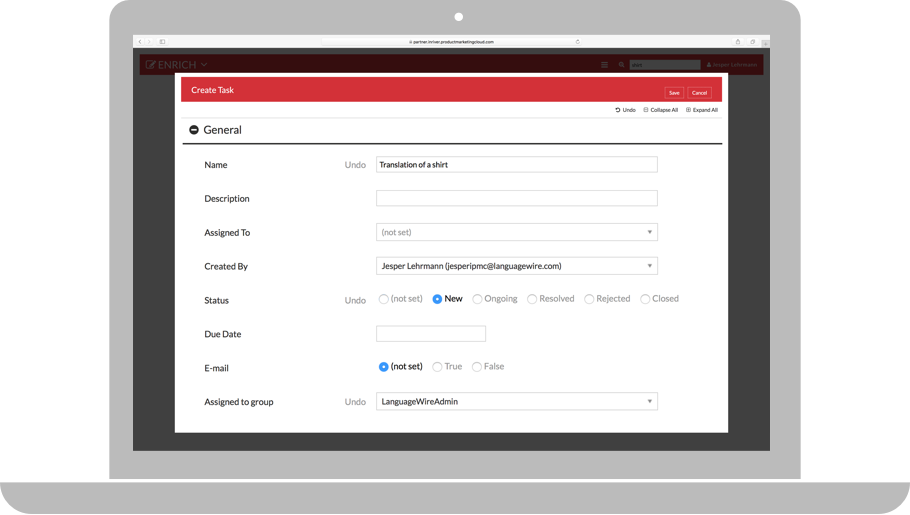Collapse the General section minus icon
910x515 pixels.
(x=194, y=130)
